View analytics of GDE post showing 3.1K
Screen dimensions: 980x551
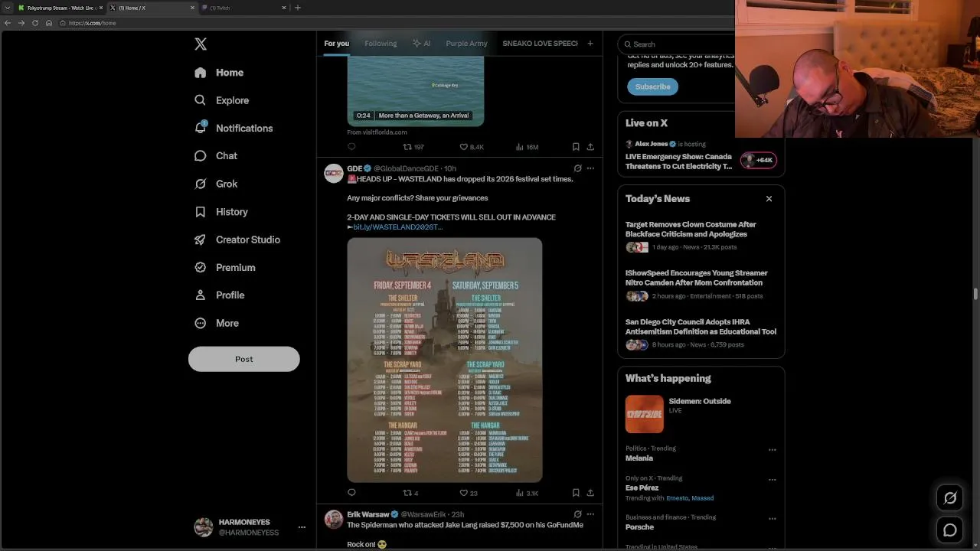(x=527, y=493)
